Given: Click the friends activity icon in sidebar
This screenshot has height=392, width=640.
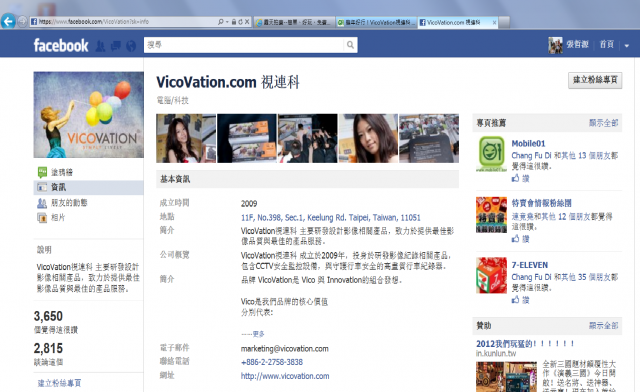Looking at the screenshot, I should click(42, 203).
